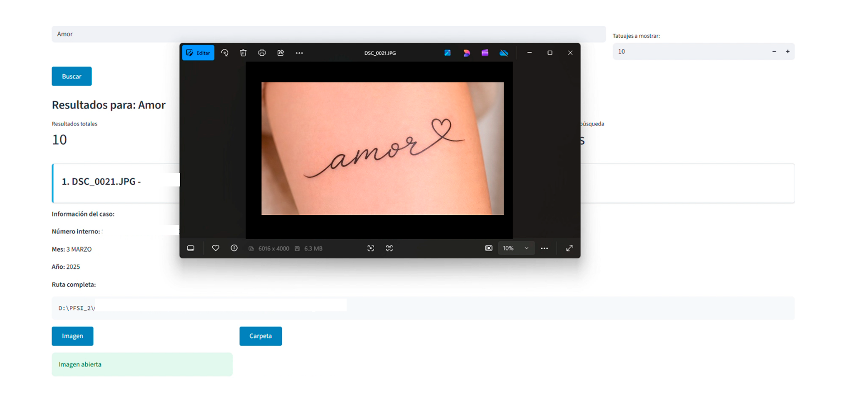Viewport: 868px width, 411px height.
Task: Open the bottom bar's three-dot menu
Action: click(544, 248)
